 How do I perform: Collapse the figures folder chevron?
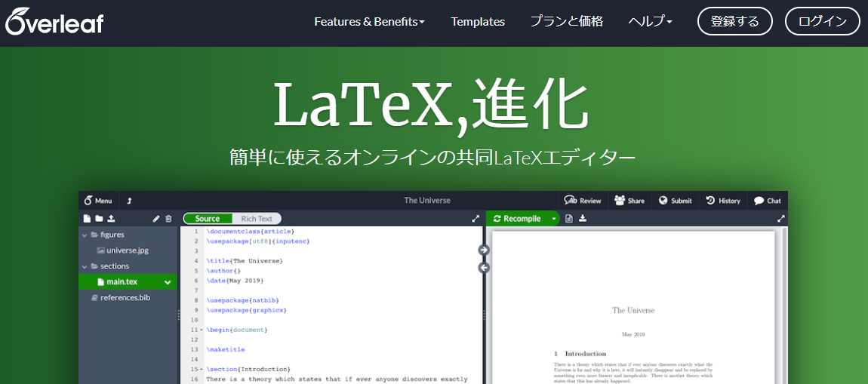tap(85, 235)
